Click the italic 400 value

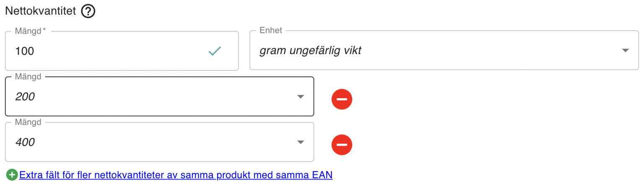coord(25,142)
